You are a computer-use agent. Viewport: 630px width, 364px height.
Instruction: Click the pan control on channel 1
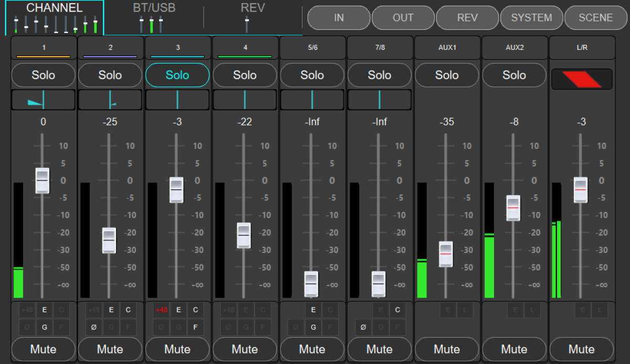(43, 100)
